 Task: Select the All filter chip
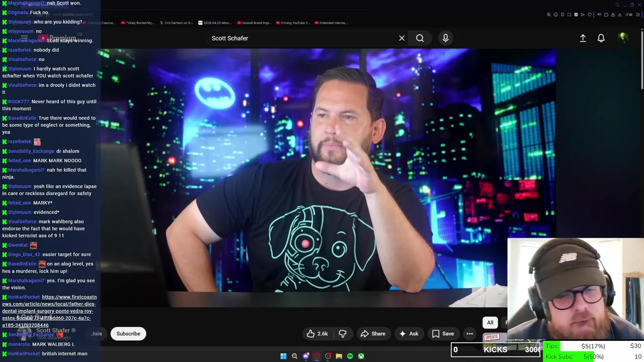tap(490, 323)
